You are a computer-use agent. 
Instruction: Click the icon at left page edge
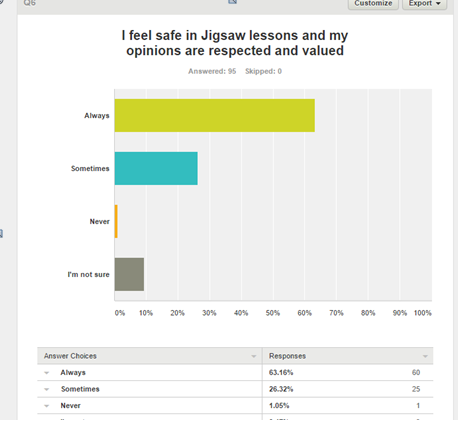coord(1,233)
